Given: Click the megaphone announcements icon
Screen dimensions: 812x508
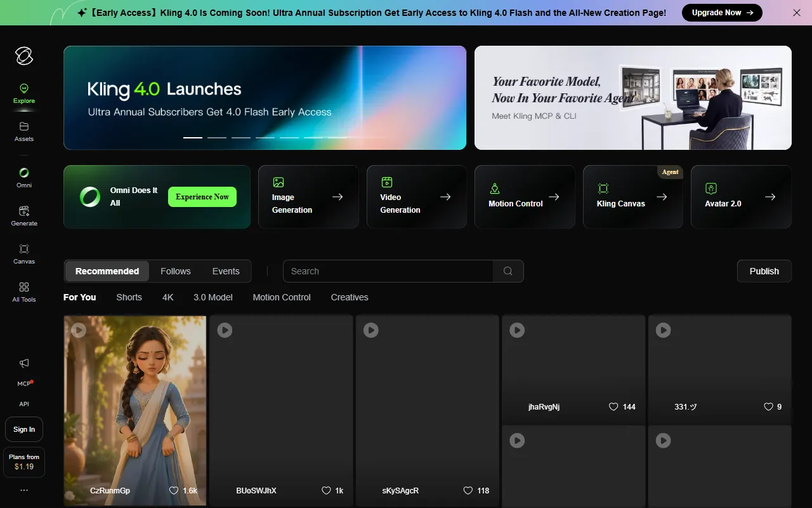Looking at the screenshot, I should pyautogui.click(x=24, y=363).
